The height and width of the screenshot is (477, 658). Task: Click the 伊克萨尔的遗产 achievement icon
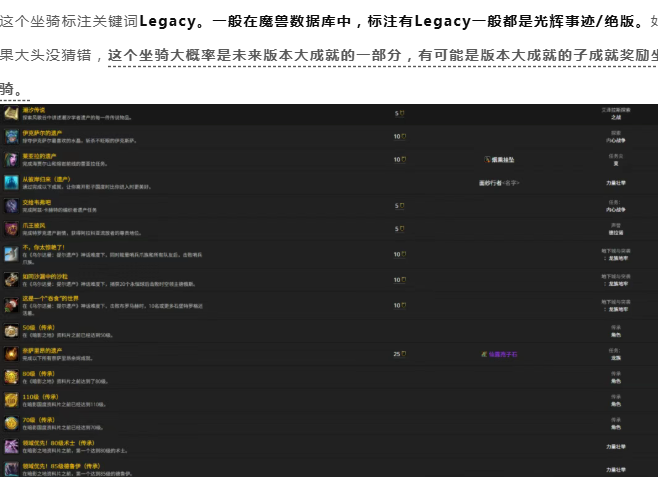tap(11, 136)
